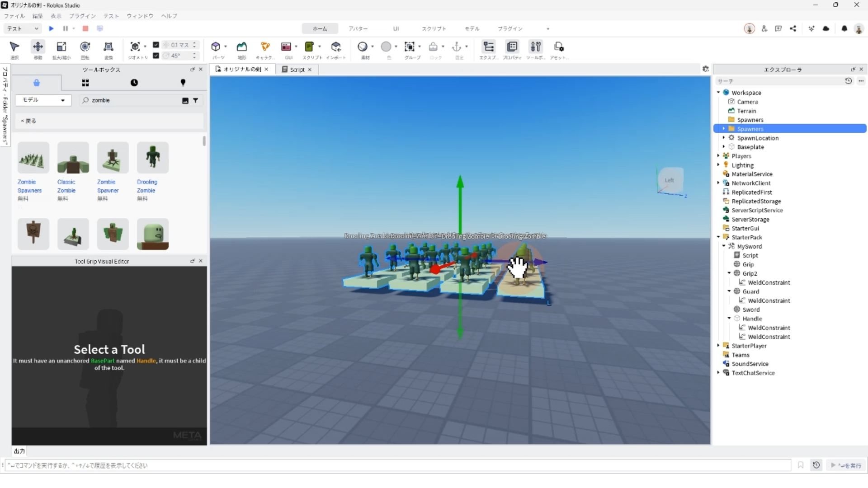Toggle the move snap checkbox

(x=156, y=45)
